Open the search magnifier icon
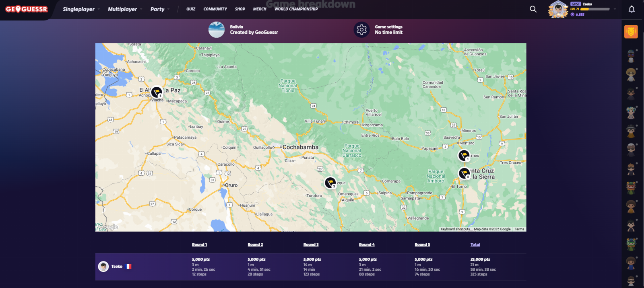This screenshot has height=288, width=644. click(x=533, y=9)
